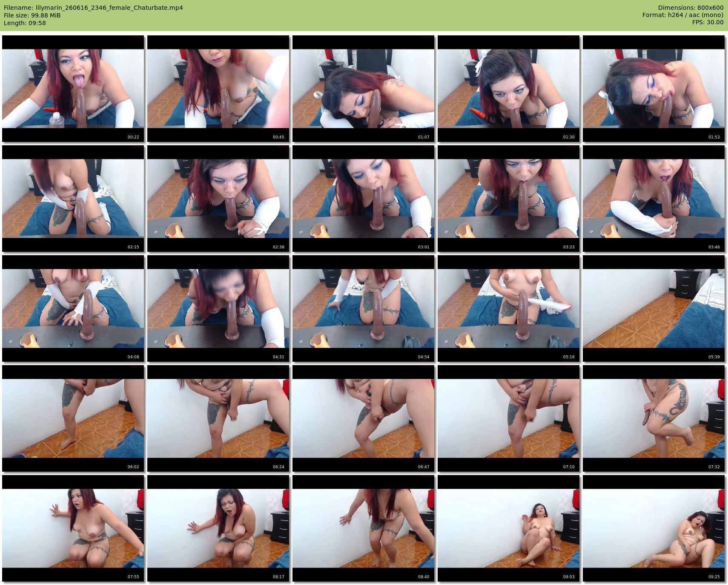This screenshot has width=728, height=585.
Task: Open the last thumbnail at 09:25
Action: click(653, 528)
